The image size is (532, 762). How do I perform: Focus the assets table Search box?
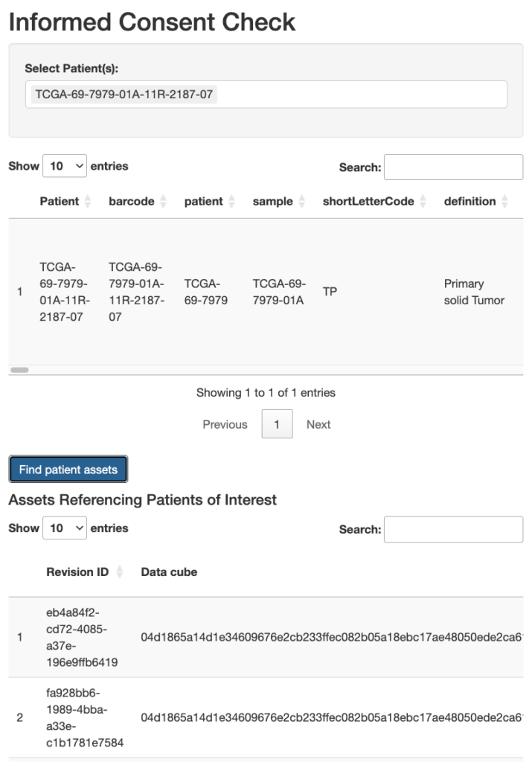453,529
